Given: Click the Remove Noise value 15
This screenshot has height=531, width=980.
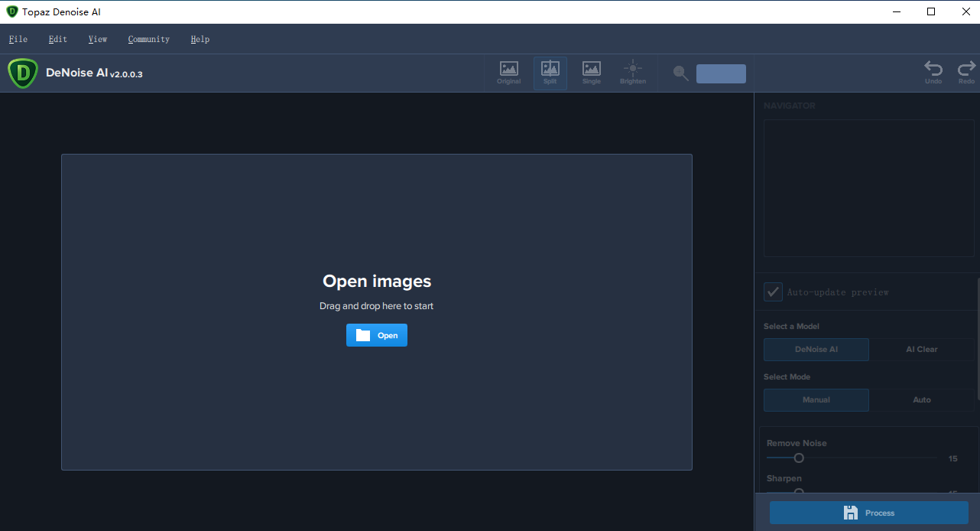Looking at the screenshot, I should (x=952, y=459).
